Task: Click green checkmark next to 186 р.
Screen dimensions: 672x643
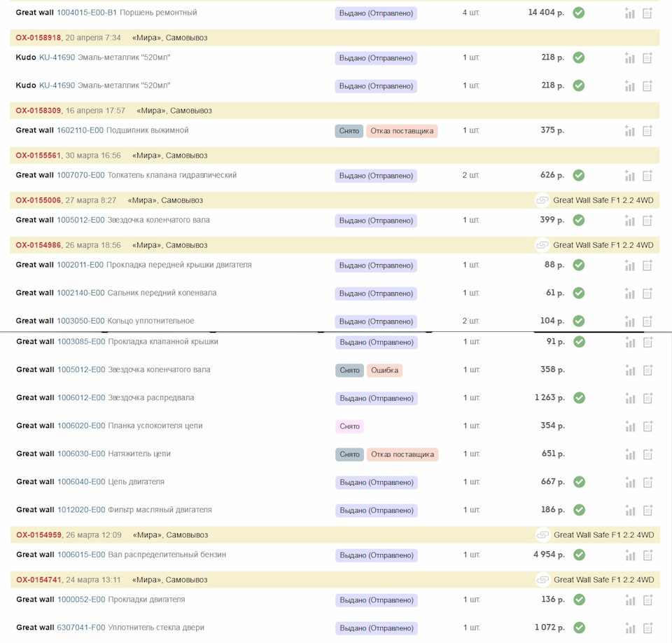Action: click(579, 510)
